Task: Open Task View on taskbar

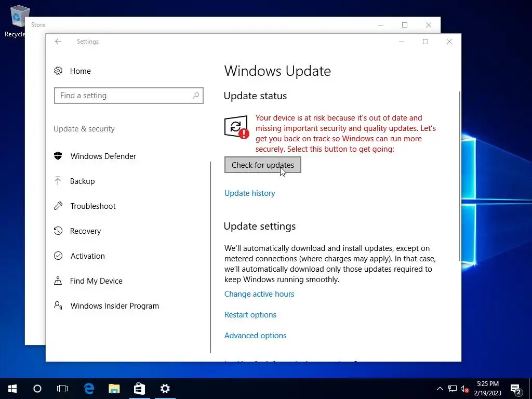Action: (62, 389)
